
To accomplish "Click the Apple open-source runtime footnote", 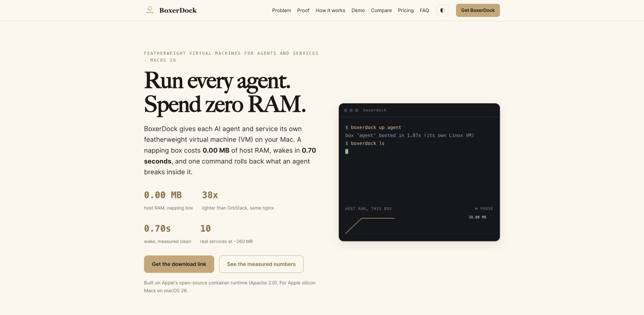I will (x=230, y=287).
